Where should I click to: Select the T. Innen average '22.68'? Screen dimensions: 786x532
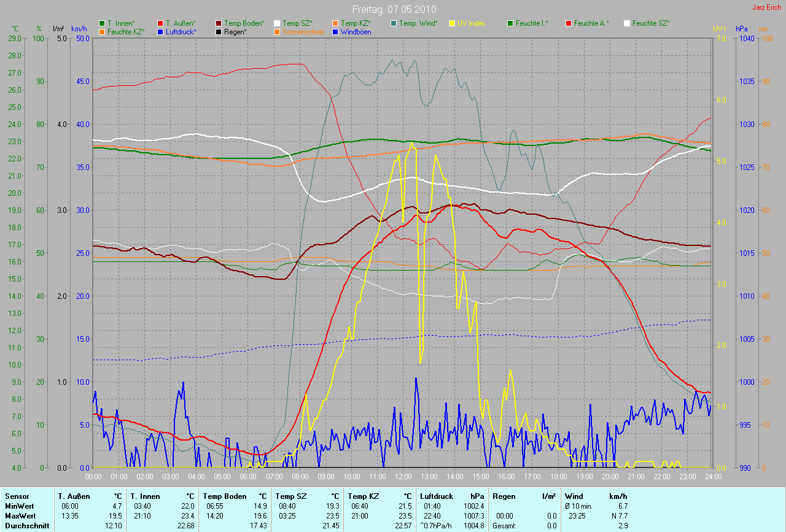click(x=186, y=526)
